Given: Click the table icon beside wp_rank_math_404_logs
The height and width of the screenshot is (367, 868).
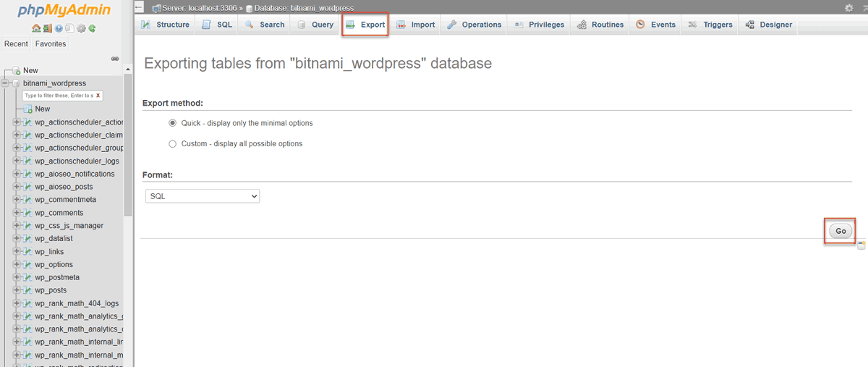Looking at the screenshot, I should 28,303.
